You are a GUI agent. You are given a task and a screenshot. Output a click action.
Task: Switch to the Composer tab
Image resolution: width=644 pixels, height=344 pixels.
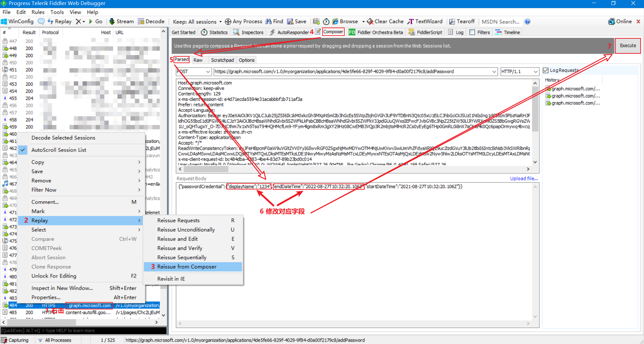(x=333, y=32)
